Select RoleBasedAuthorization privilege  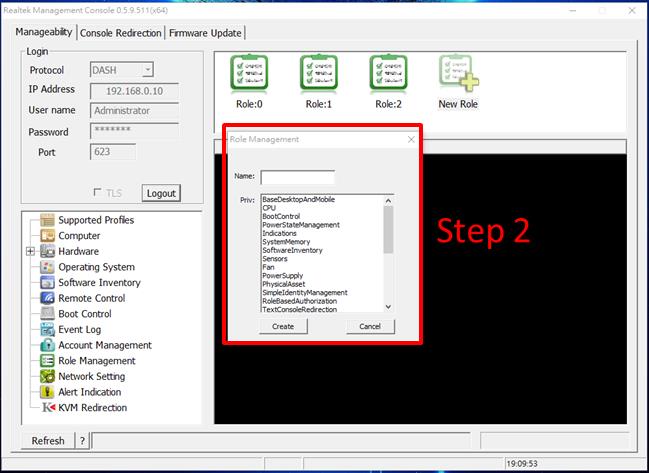[300, 301]
